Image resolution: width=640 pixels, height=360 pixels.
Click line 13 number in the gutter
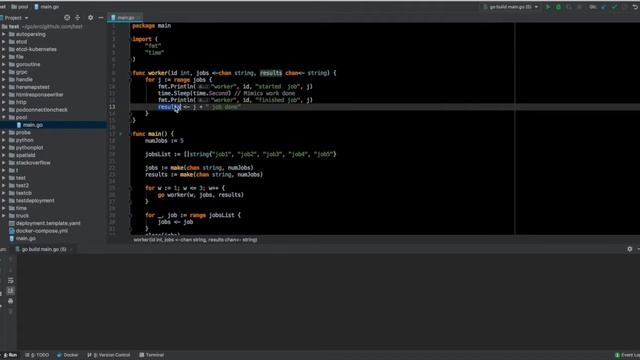tap(112, 107)
